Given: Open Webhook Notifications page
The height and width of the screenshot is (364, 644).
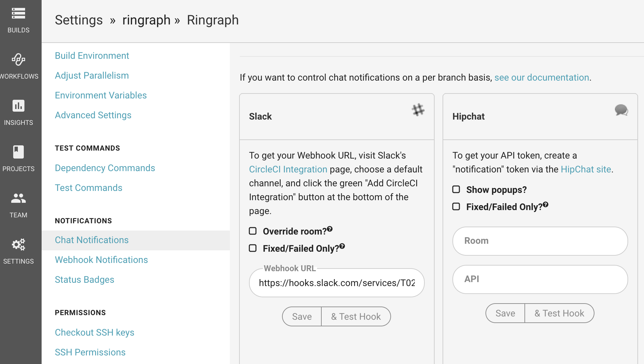Looking at the screenshot, I should pos(101,260).
